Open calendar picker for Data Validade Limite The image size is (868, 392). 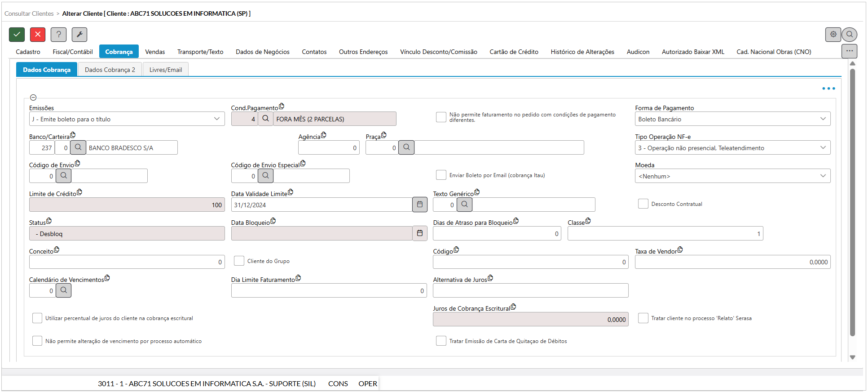point(420,205)
